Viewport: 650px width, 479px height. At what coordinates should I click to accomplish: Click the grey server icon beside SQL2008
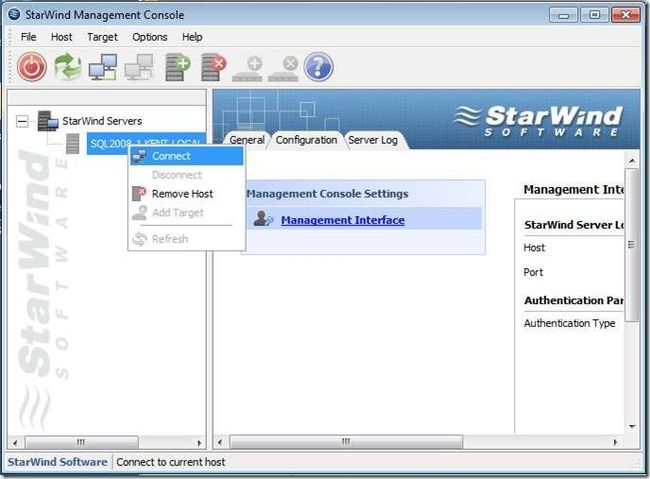pos(73,143)
